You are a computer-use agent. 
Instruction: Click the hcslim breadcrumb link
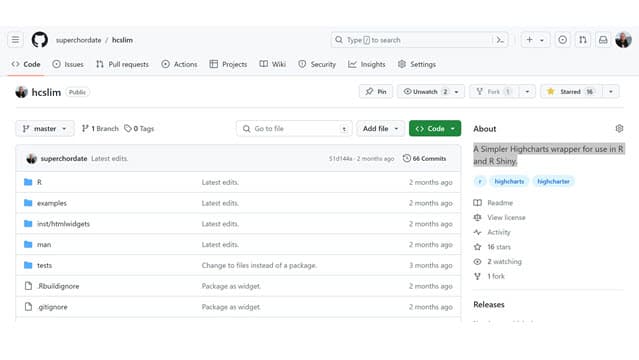click(122, 40)
